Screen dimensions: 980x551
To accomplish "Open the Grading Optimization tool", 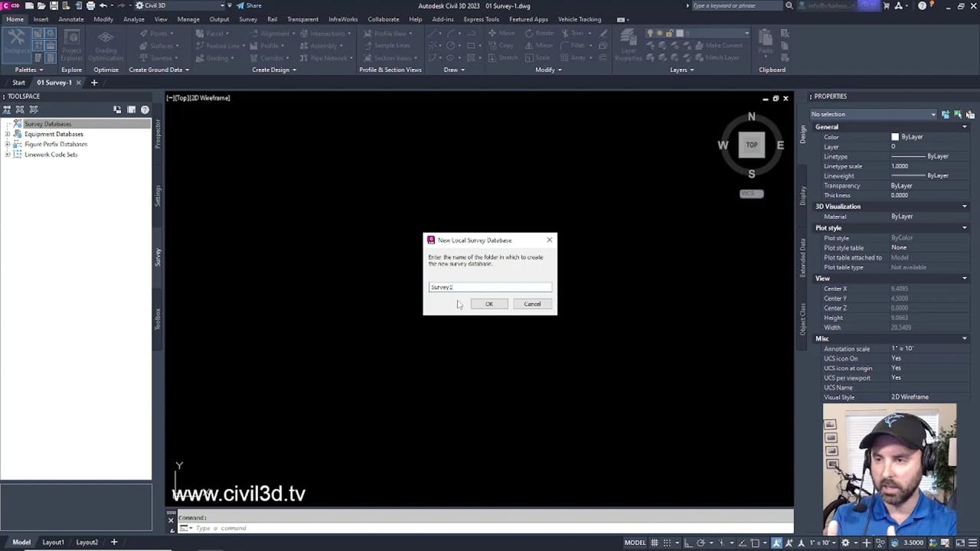I will 105,46.
